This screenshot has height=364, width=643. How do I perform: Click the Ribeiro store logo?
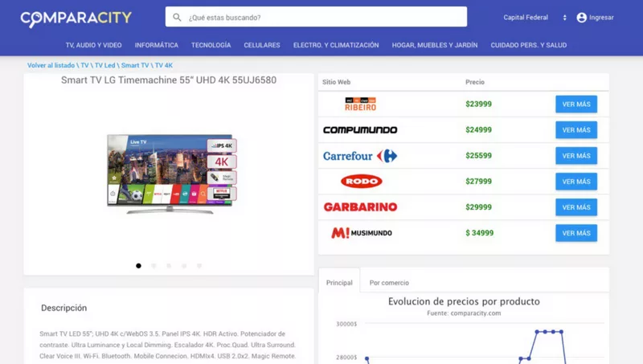pyautogui.click(x=360, y=104)
